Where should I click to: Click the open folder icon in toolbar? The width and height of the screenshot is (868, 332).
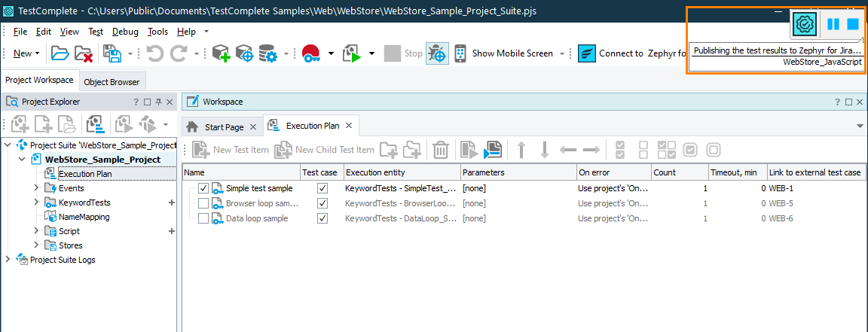coord(60,53)
